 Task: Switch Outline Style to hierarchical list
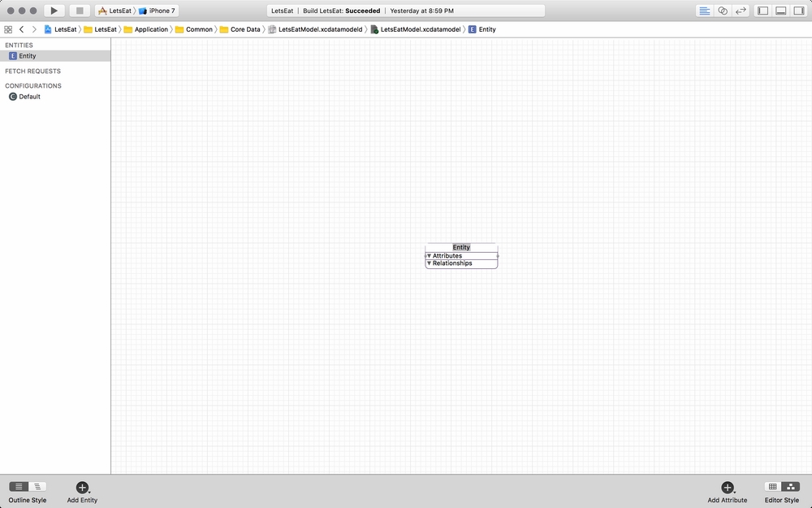point(37,487)
